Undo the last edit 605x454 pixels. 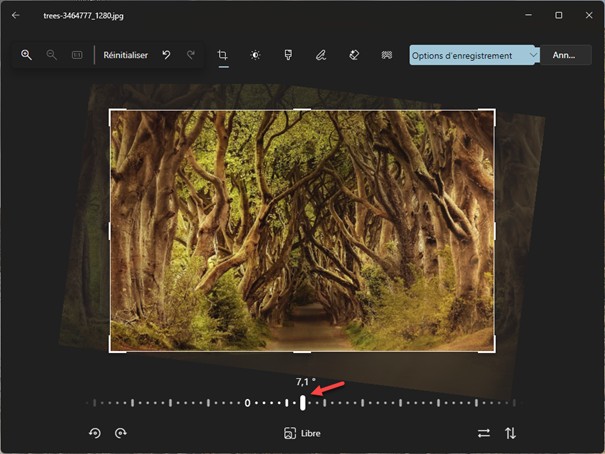tap(167, 55)
